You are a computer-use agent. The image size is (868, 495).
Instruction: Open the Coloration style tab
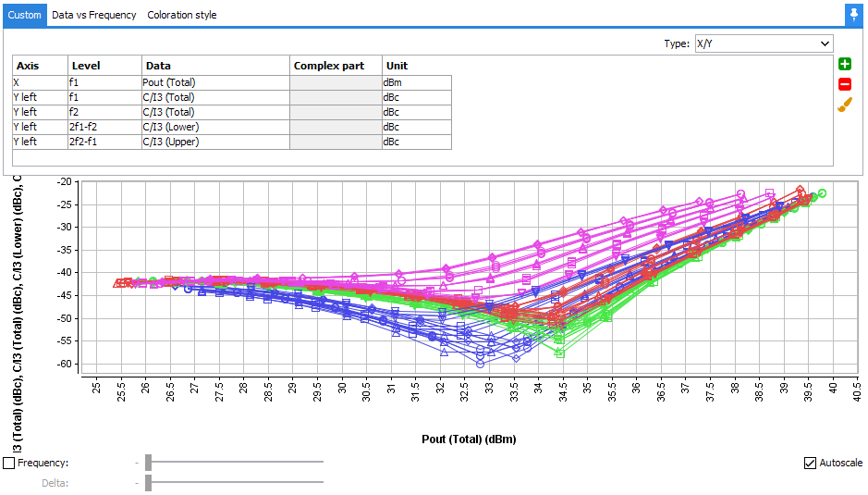pos(182,15)
